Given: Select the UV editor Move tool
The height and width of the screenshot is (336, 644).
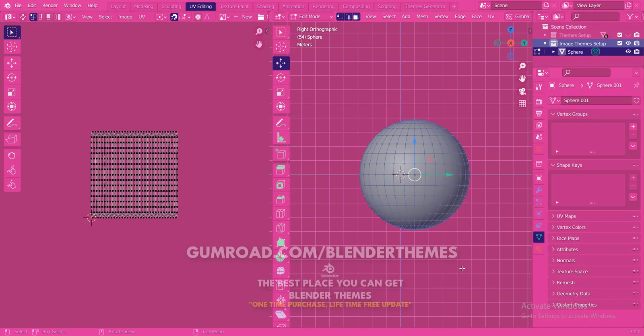Looking at the screenshot, I should click(12, 63).
